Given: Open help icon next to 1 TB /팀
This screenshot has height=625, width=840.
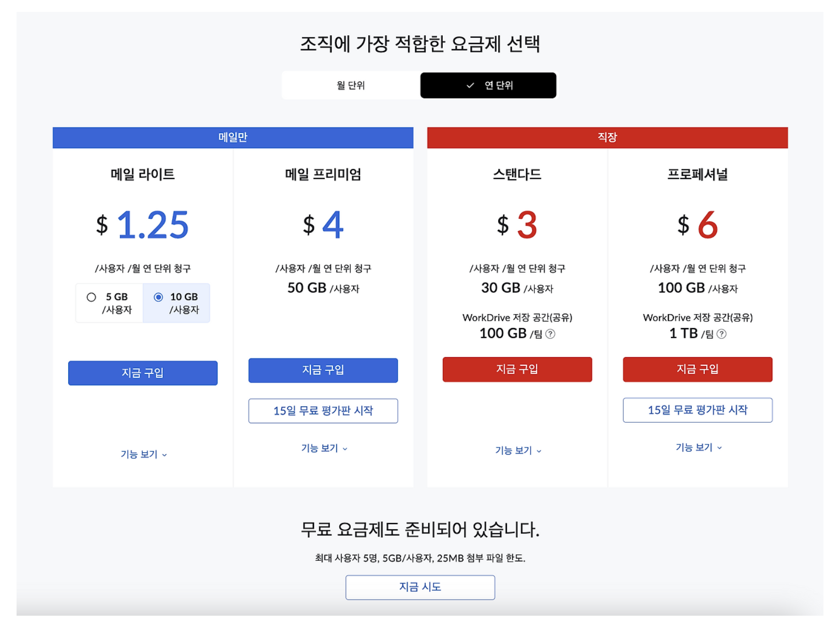Looking at the screenshot, I should 722,334.
